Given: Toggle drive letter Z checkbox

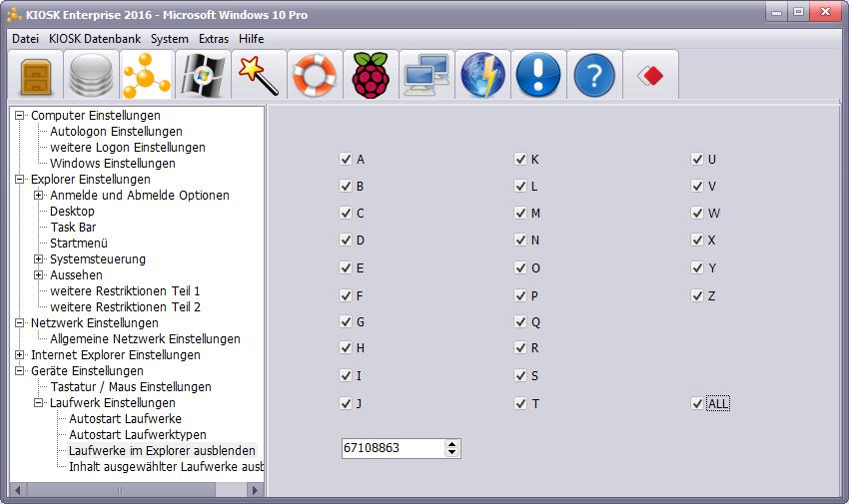Looking at the screenshot, I should tap(697, 295).
